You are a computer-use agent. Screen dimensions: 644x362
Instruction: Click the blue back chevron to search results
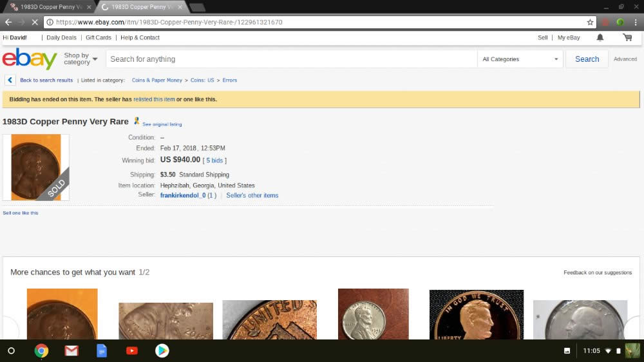pos(10,80)
